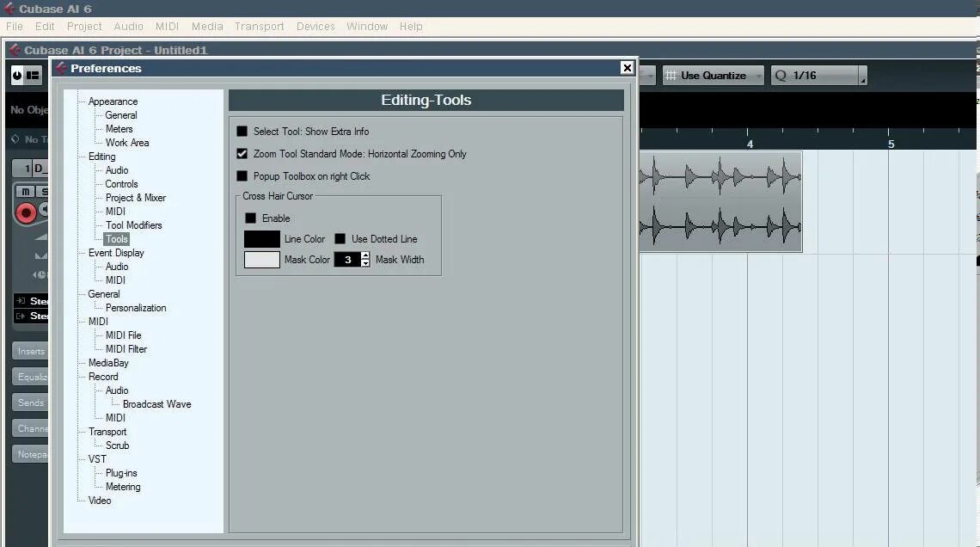Open the MIDI menu
The image size is (980, 547).
click(167, 27)
